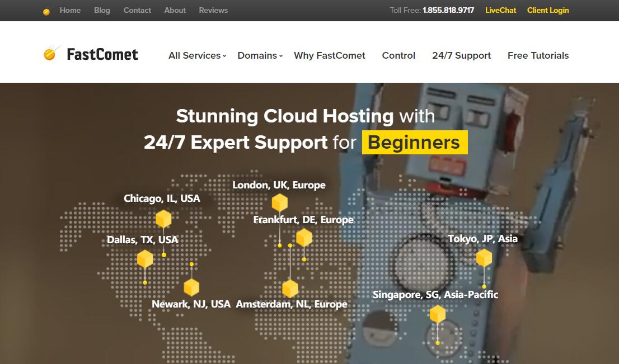Select the Chicago datacenter cube marker
The height and width of the screenshot is (364, 619).
point(163,219)
